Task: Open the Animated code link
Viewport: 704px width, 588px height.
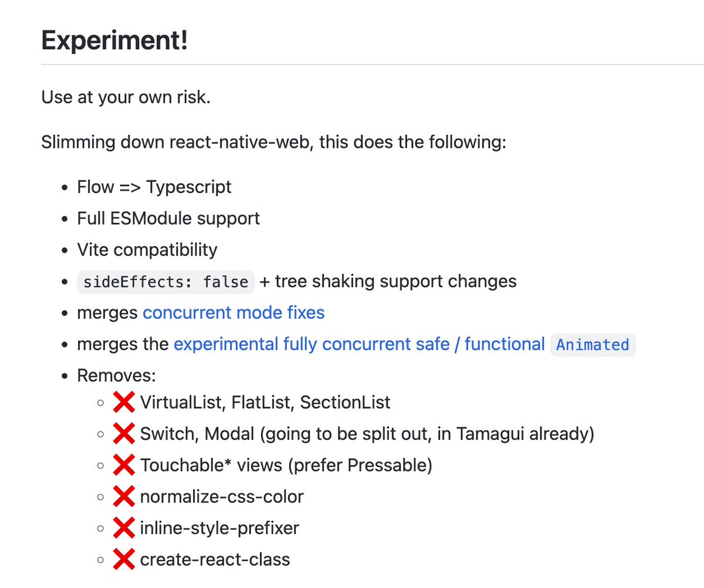Action: [x=593, y=345]
